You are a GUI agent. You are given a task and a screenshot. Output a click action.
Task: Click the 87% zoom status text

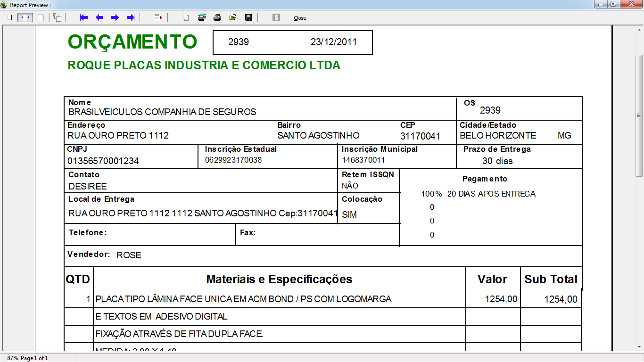coord(13,358)
